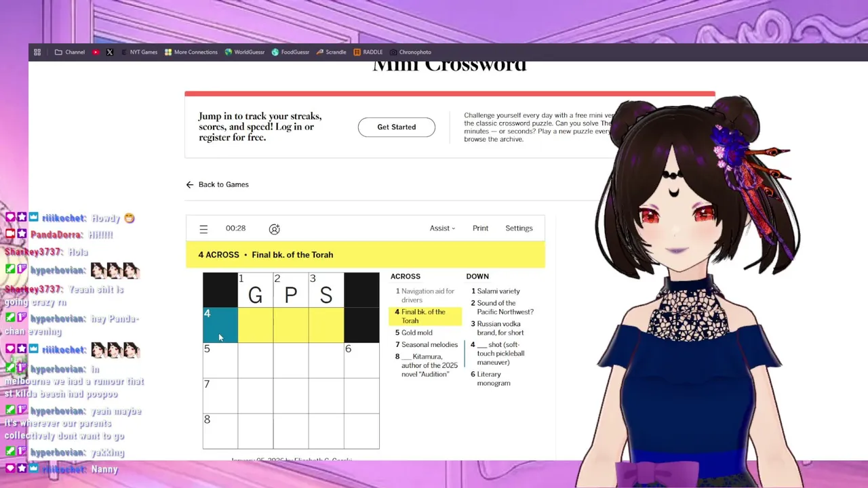Image resolution: width=868 pixels, height=488 pixels.
Task: Open the Scrandle bookmark
Action: (x=332, y=52)
